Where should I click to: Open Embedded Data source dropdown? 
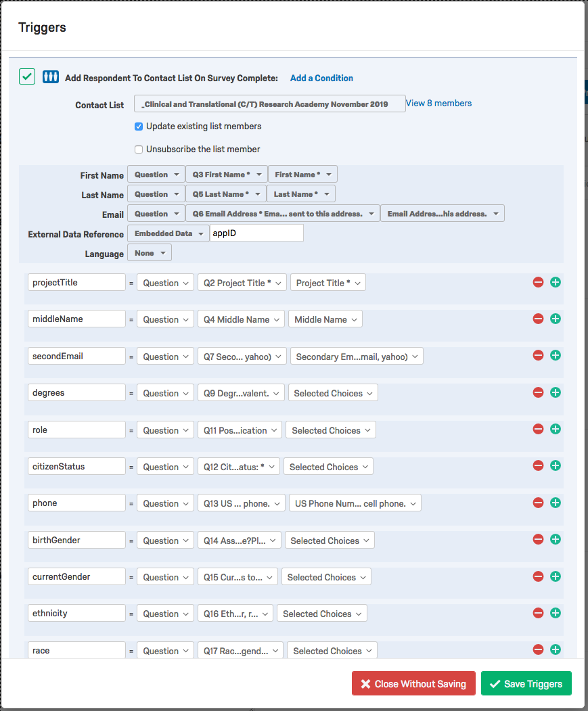click(x=168, y=233)
